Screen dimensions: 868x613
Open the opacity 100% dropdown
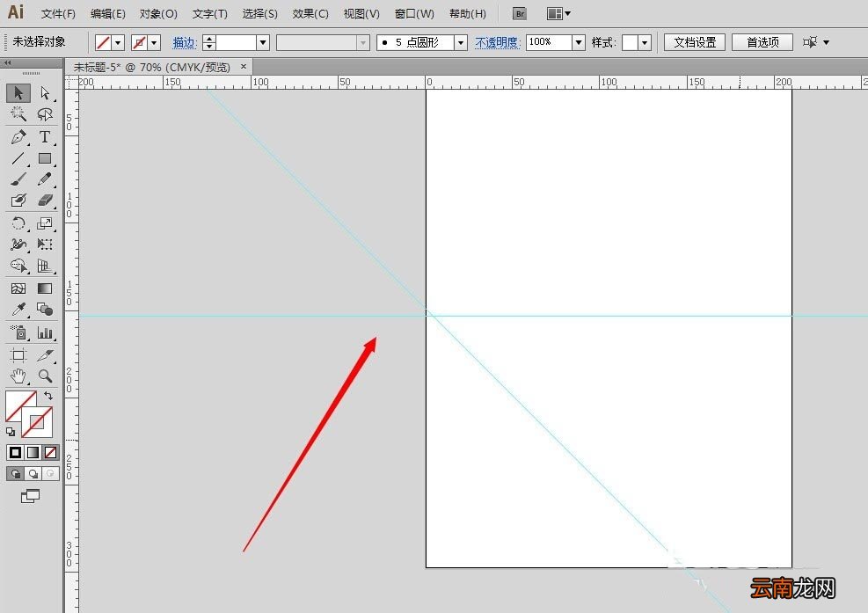pyautogui.click(x=579, y=42)
